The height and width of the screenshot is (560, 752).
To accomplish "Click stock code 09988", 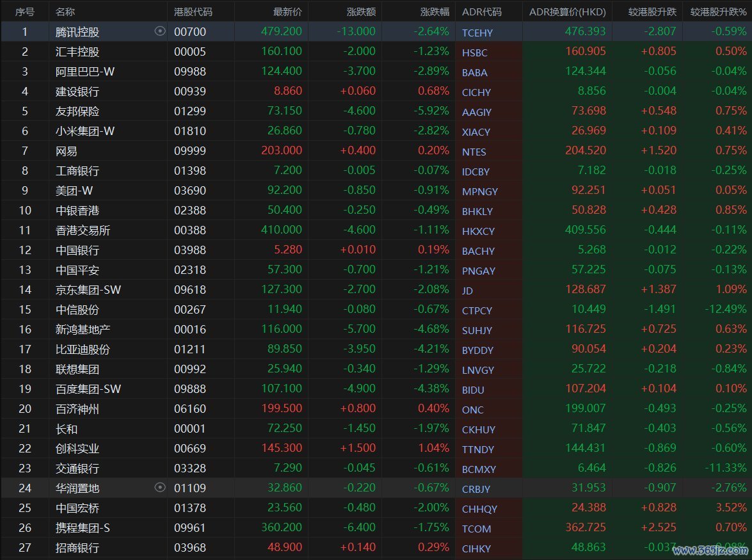I will [x=190, y=72].
